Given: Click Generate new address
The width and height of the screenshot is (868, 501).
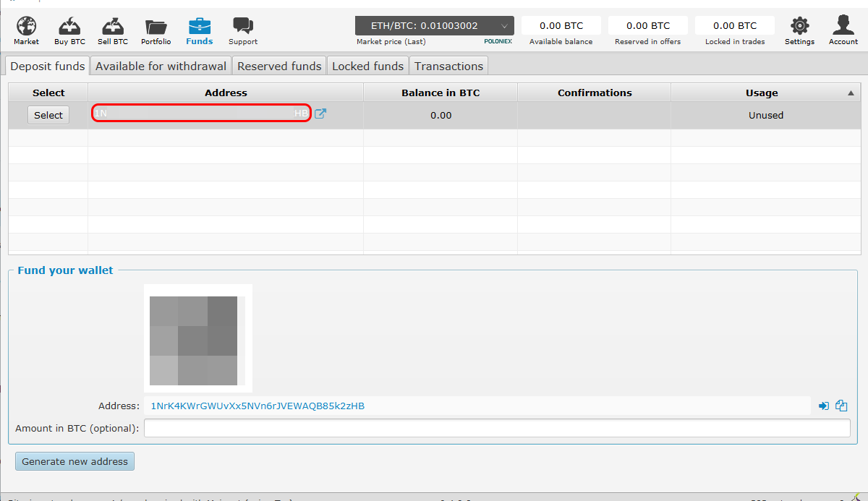Looking at the screenshot, I should 75,461.
